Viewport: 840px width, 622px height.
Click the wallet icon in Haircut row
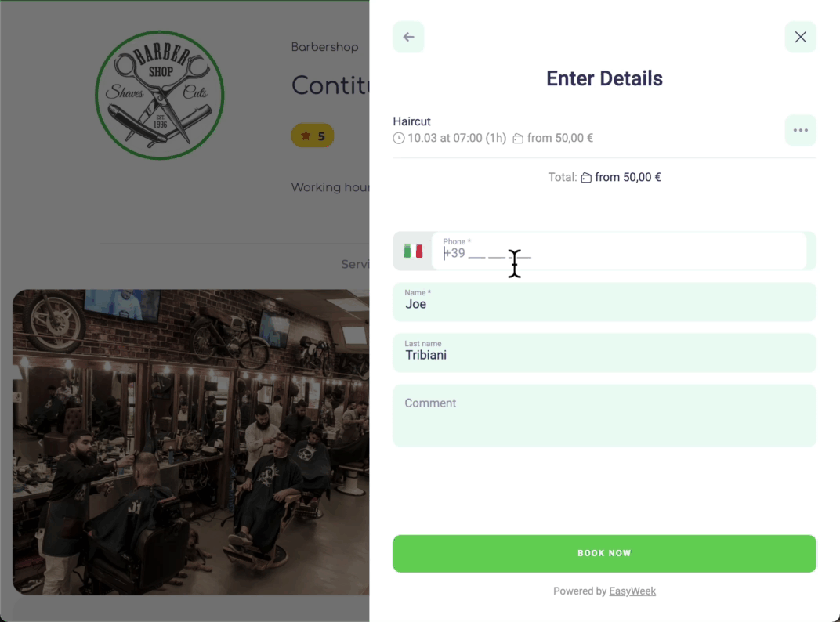(517, 138)
